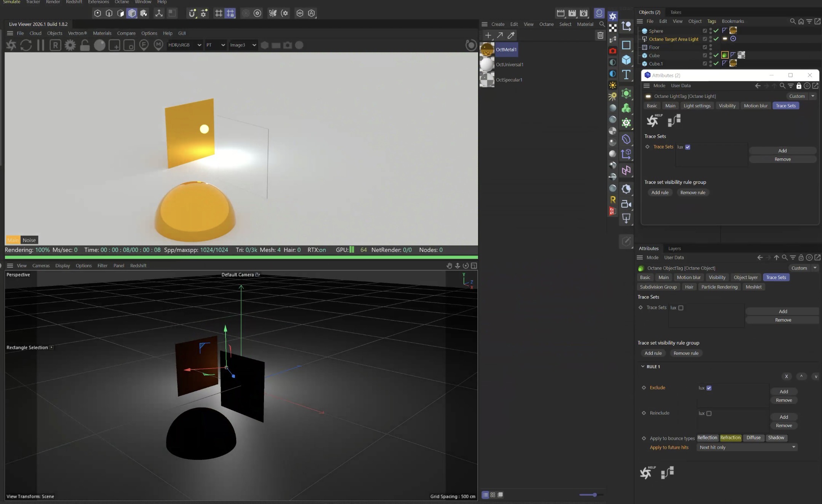Image resolution: width=822 pixels, height=504 pixels.
Task: Select the Text tool T icon
Action: pos(626,75)
